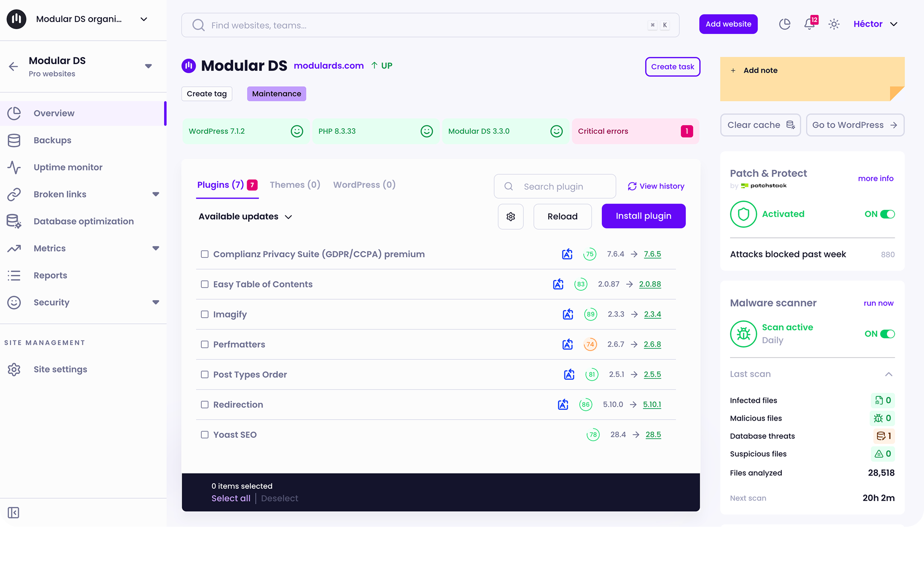
Task: Toggle the light/dark theme sun icon
Action: click(834, 24)
